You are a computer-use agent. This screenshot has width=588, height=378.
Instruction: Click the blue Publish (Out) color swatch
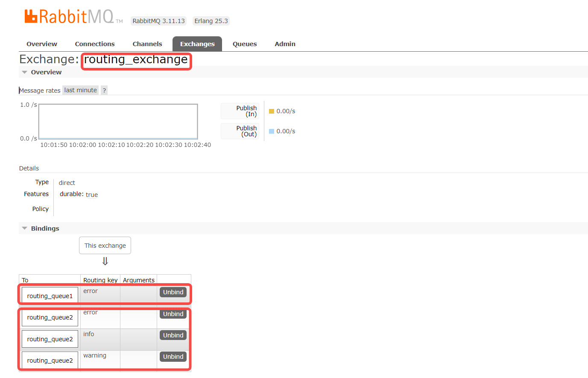[271, 131]
